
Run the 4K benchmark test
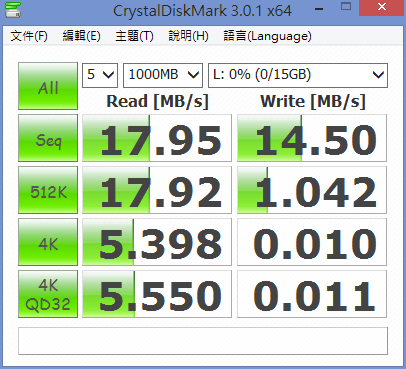48,242
